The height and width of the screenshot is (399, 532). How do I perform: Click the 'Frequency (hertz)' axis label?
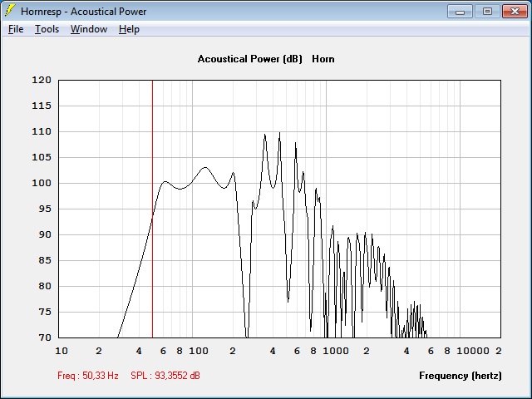tap(460, 376)
